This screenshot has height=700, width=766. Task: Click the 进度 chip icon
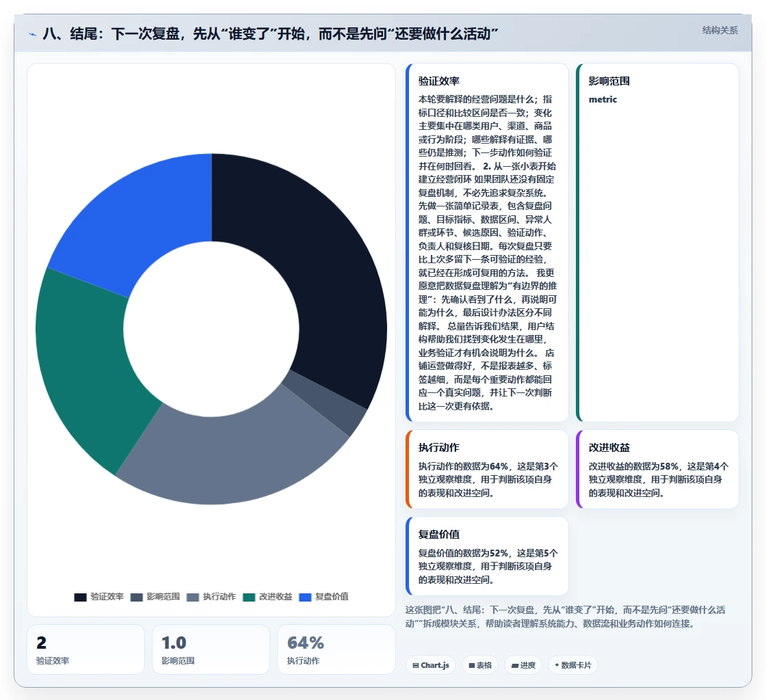(x=514, y=665)
